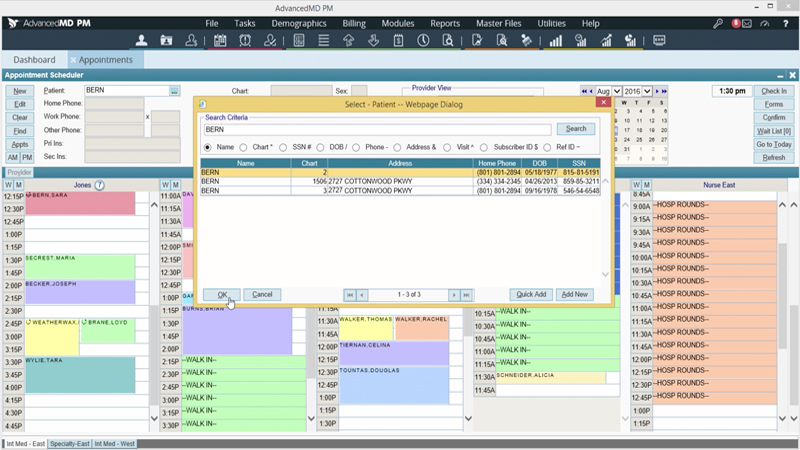Choose the Phone search criteria radio button

tap(356, 147)
